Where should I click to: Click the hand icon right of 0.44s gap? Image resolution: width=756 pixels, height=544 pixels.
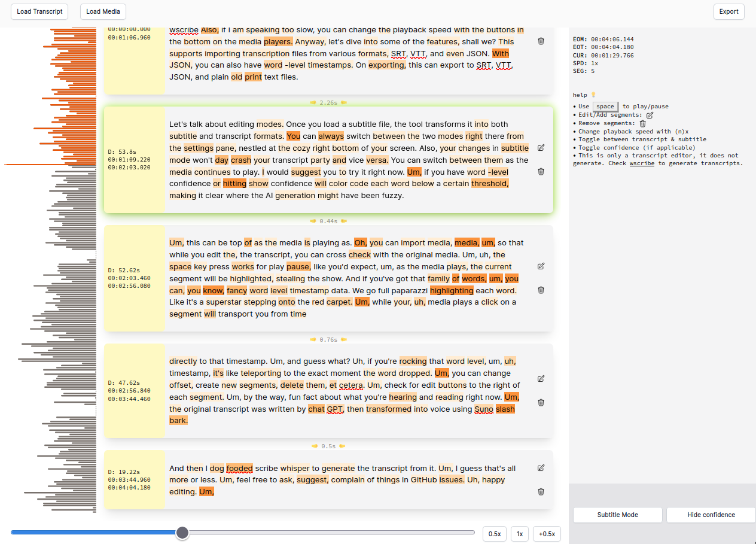(x=344, y=221)
